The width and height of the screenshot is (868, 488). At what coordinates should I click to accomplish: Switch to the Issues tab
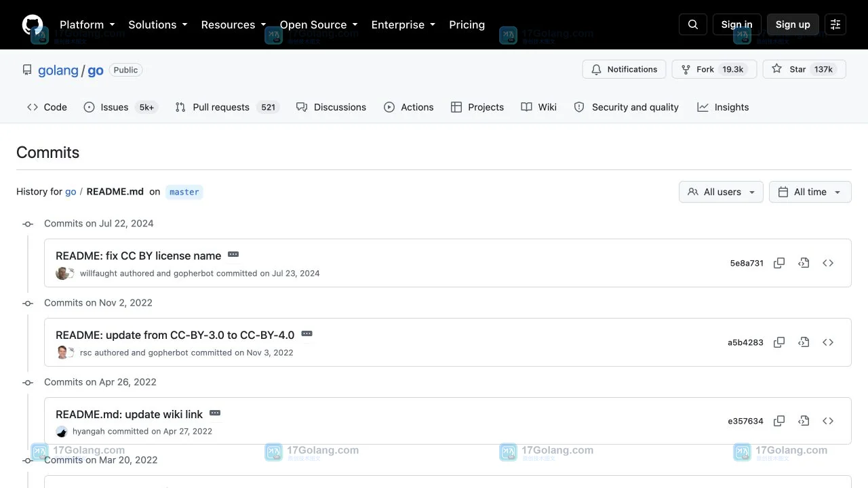point(121,107)
